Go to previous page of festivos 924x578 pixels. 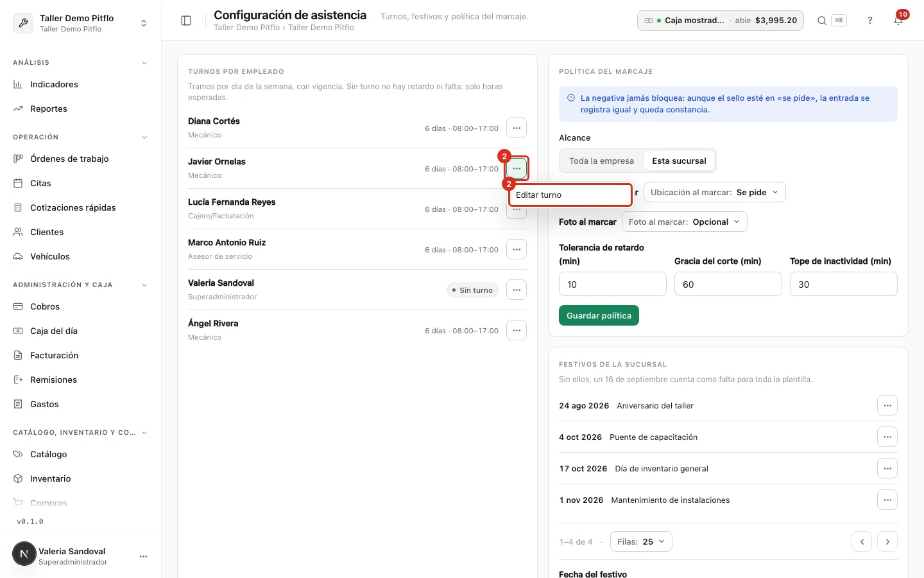point(862,541)
